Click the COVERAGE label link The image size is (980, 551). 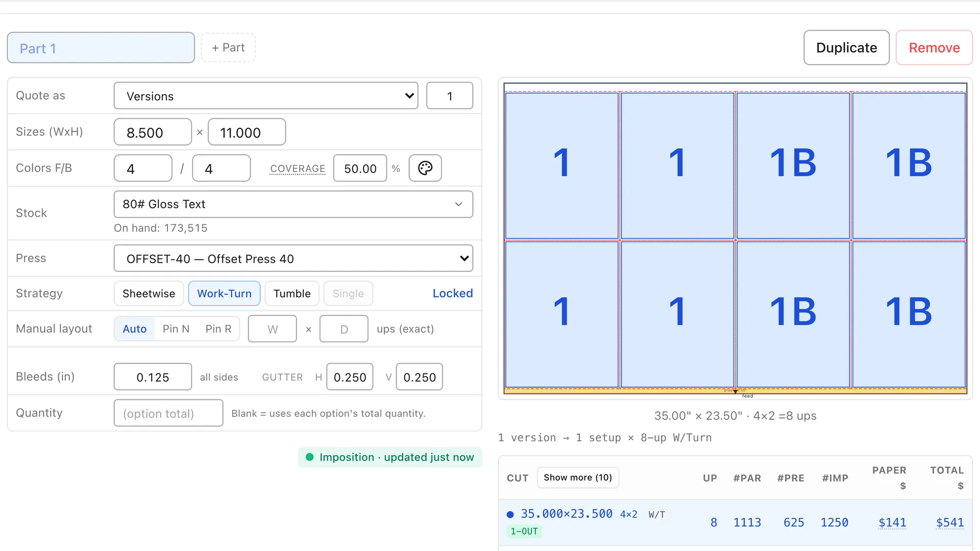pos(298,168)
